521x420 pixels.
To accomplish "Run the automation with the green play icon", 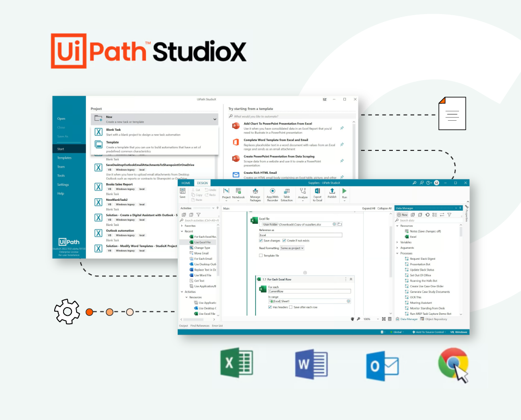I will point(344,191).
